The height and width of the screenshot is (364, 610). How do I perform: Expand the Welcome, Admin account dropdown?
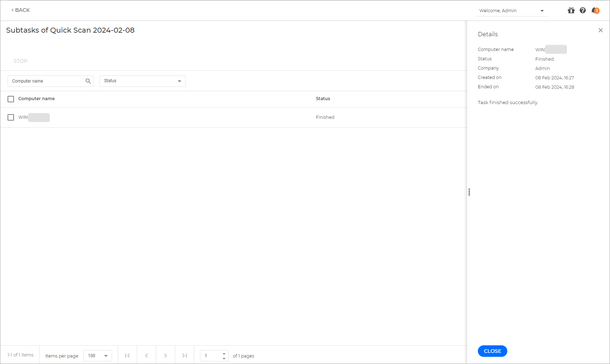pyautogui.click(x=542, y=11)
